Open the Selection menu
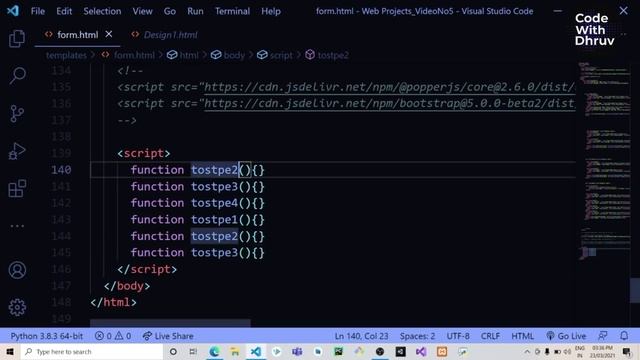This screenshot has width=640, height=360. coord(102,11)
